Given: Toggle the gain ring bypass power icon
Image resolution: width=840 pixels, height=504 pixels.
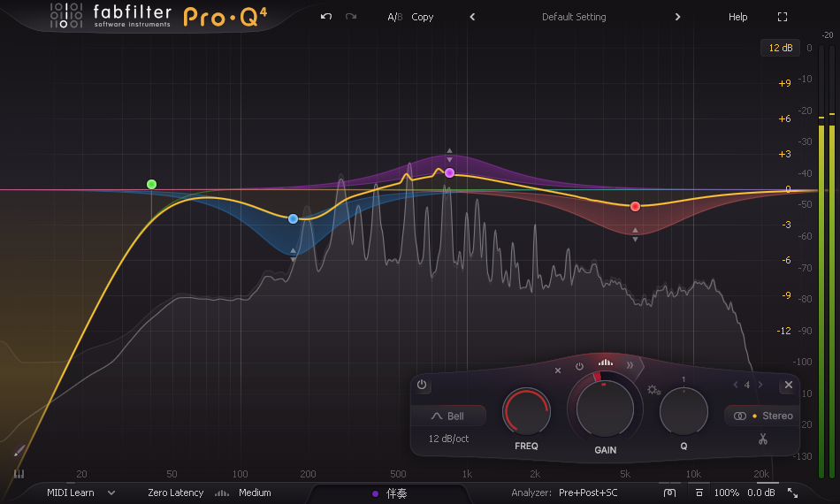Looking at the screenshot, I should 579,366.
